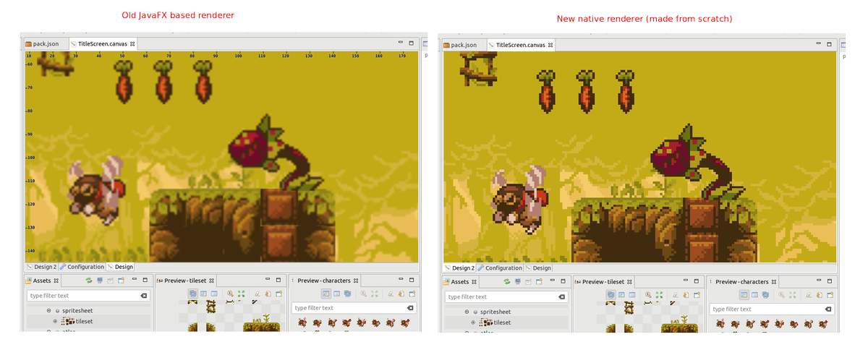Expand the tileset node in right Assets tree
The image size is (868, 355).
point(473,322)
